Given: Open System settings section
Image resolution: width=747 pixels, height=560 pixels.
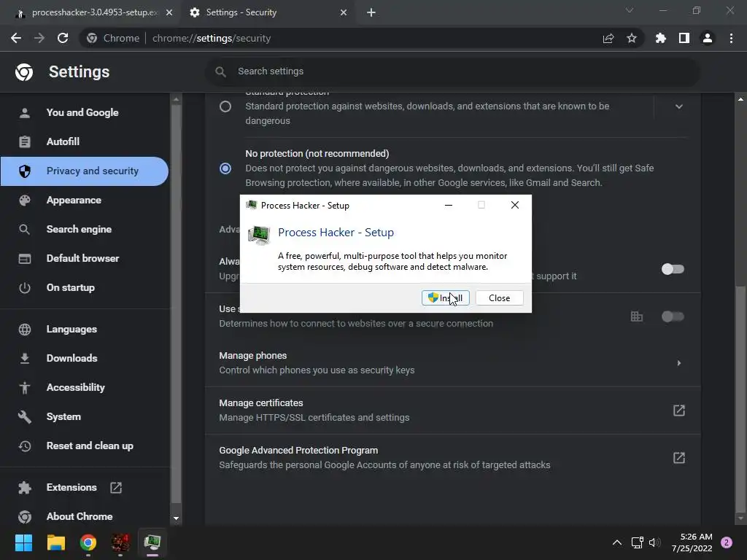Looking at the screenshot, I should pos(85,416).
